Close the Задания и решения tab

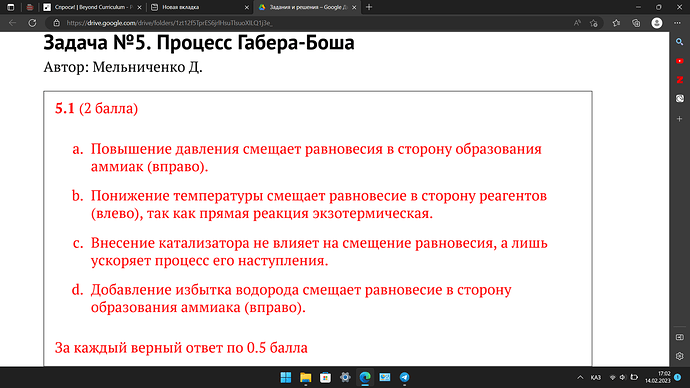tap(354, 7)
